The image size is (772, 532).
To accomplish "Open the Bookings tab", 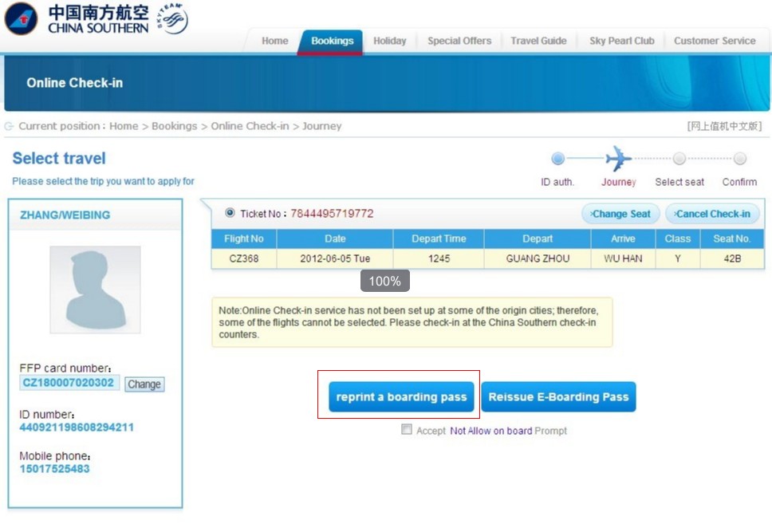I will tap(332, 41).
